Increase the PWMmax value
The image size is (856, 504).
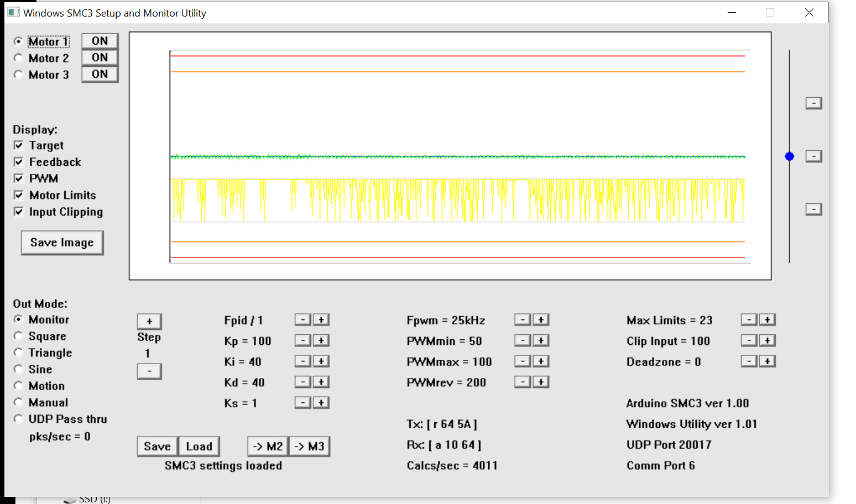[x=541, y=361]
